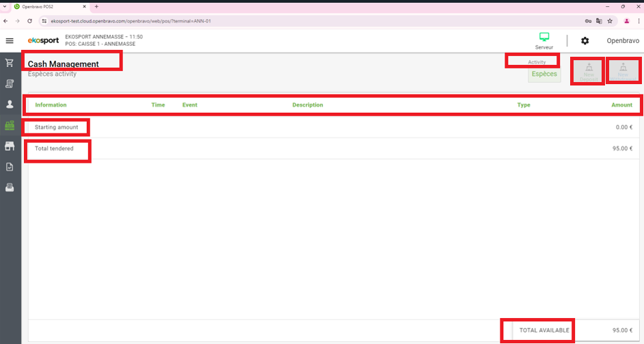Click the Information column header
644x344 pixels.
click(51, 105)
